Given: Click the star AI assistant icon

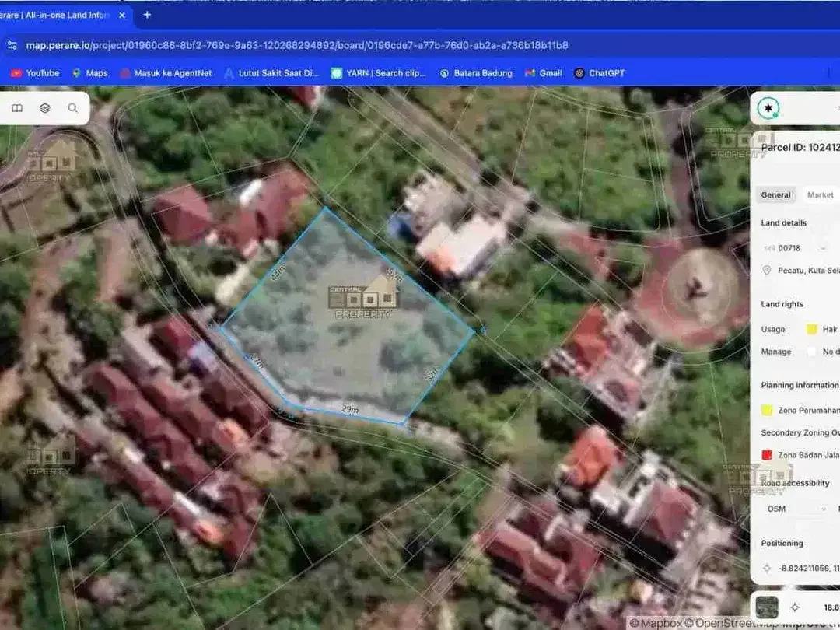Looking at the screenshot, I should tap(768, 108).
